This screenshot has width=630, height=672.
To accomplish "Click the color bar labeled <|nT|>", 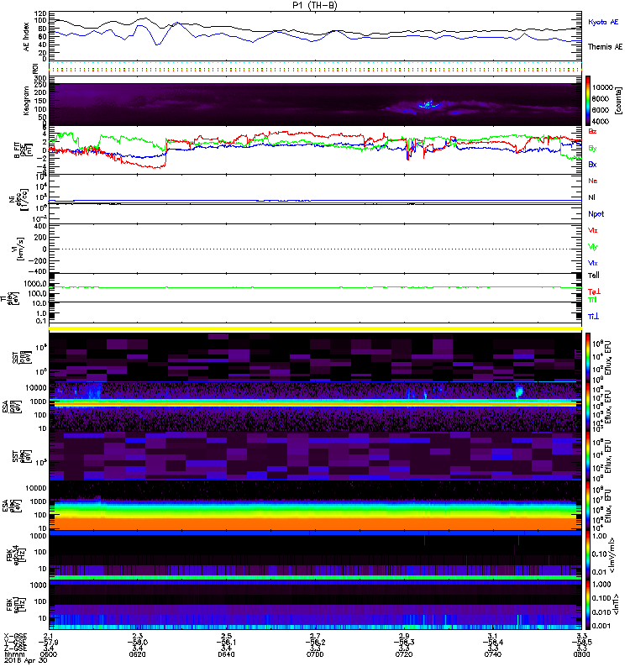I will 589,605.
